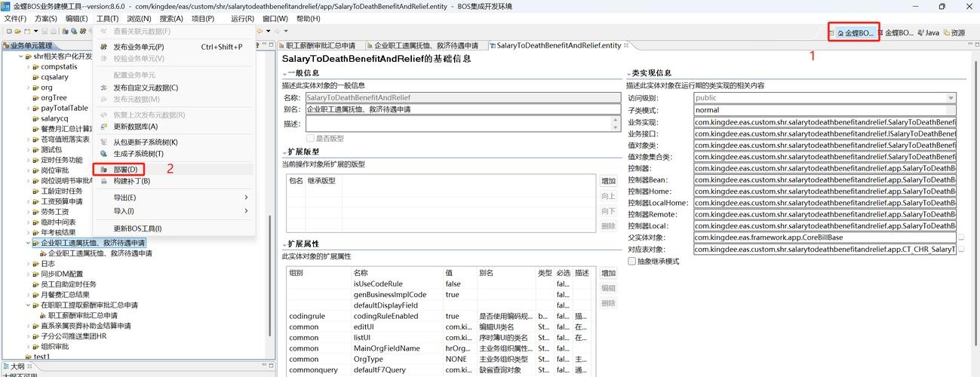Select the test1 node in the tree
This screenshot has height=377, width=980.
point(36,357)
